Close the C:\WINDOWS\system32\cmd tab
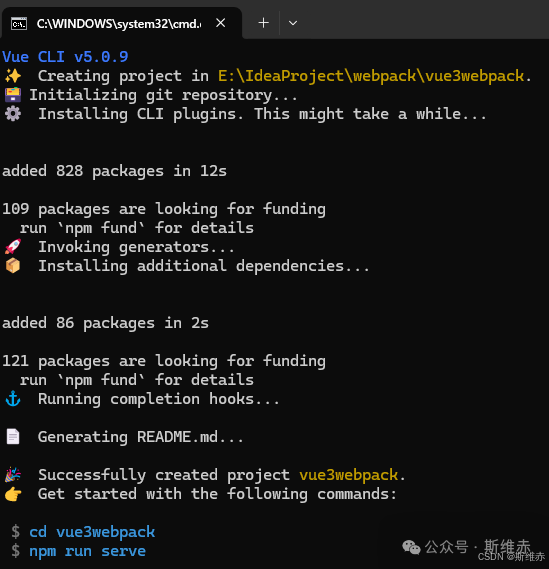 (x=220, y=23)
